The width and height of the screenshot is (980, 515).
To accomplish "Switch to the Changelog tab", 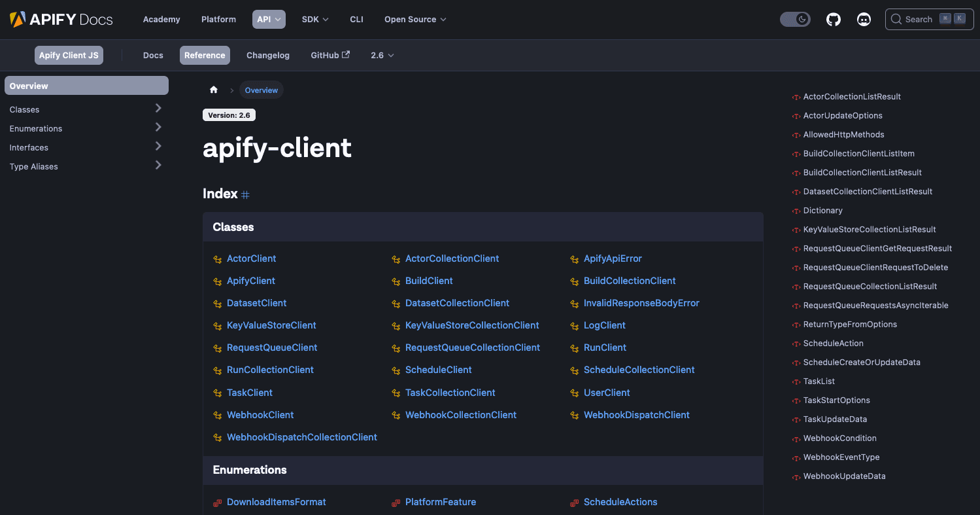I will [268, 55].
